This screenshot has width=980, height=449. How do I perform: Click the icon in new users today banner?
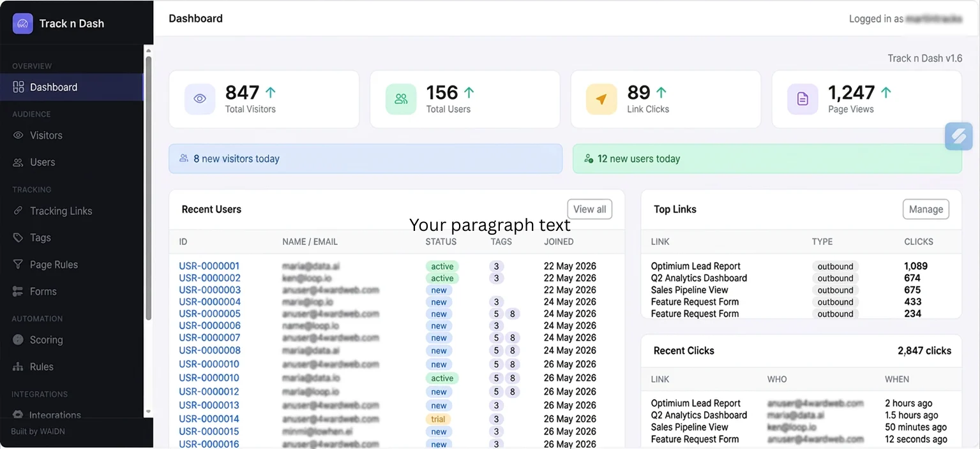pyautogui.click(x=588, y=158)
